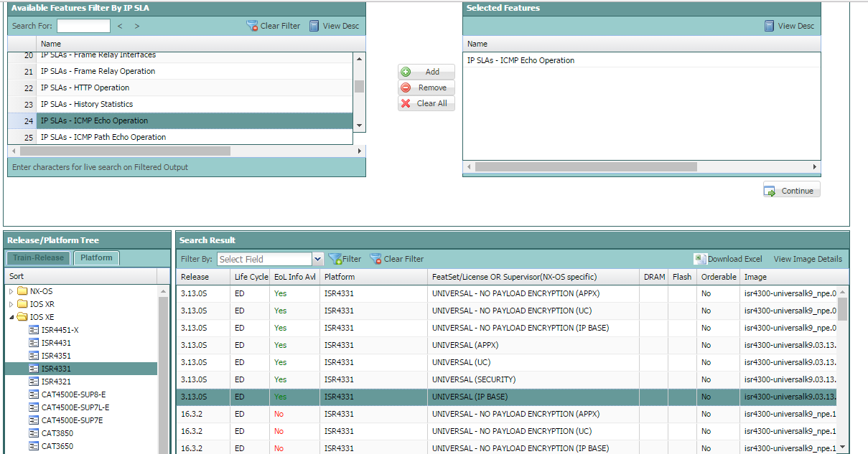Click the Continue button
This screenshot has width=868, height=454.
(x=791, y=191)
